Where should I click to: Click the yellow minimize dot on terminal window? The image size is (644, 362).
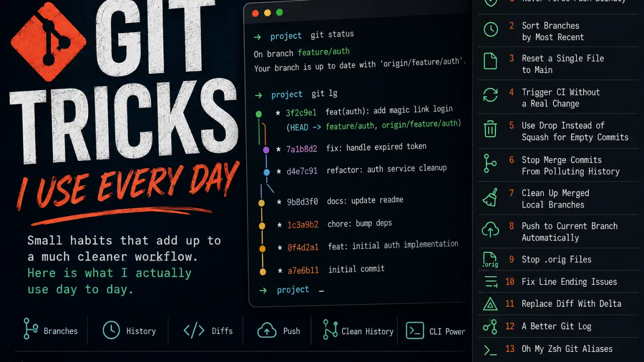tap(268, 13)
